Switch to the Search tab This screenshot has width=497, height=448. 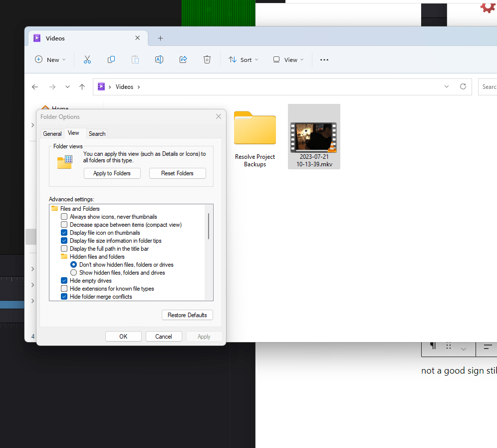click(97, 134)
